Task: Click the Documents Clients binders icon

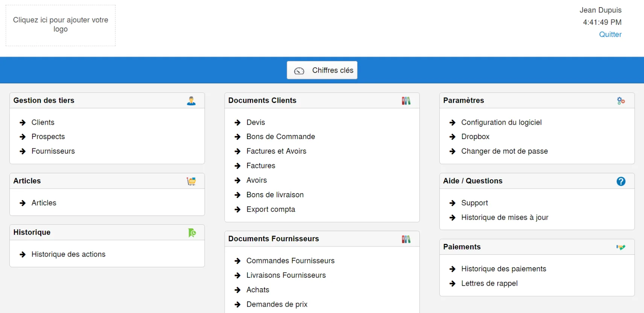Action: click(x=406, y=101)
